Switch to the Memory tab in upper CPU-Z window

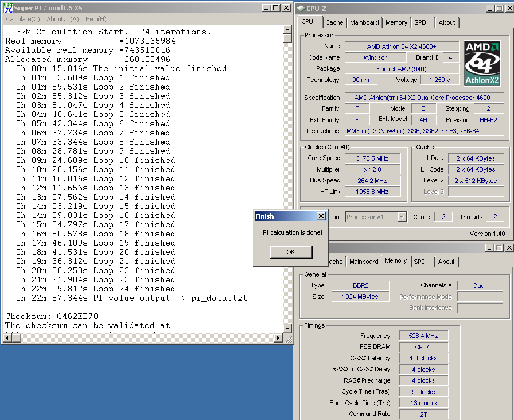click(x=396, y=22)
